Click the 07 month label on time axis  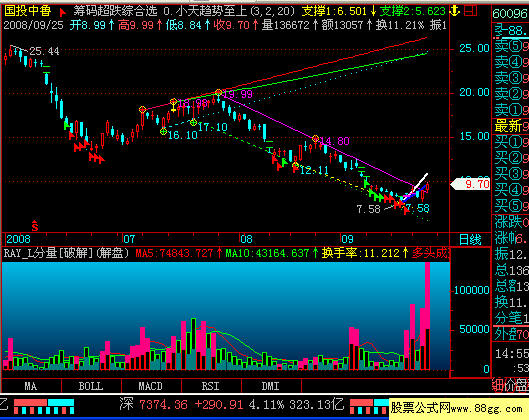pyautogui.click(x=129, y=239)
